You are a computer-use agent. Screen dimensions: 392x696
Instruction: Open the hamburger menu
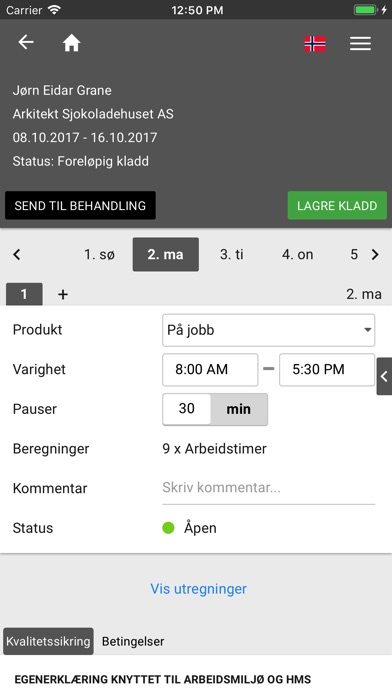tap(360, 43)
